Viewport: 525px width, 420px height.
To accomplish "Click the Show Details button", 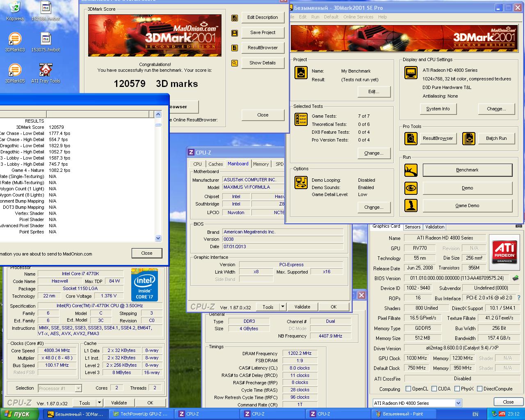I will click(262, 63).
